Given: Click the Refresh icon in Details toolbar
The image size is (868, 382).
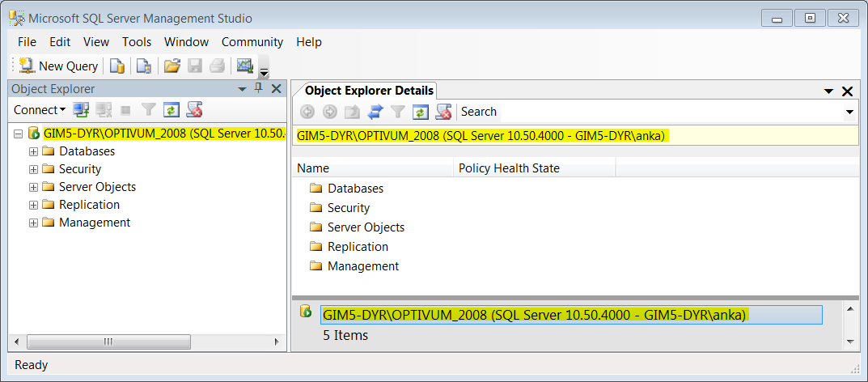Looking at the screenshot, I should coord(420,111).
